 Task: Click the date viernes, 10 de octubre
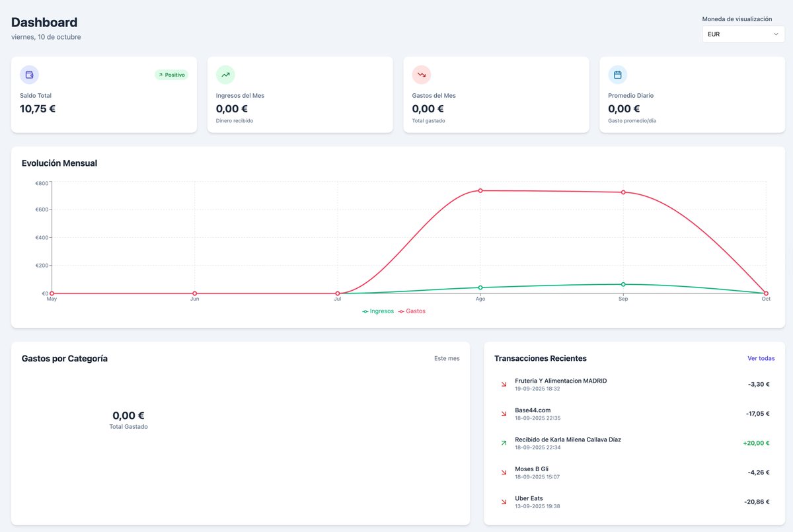(x=46, y=37)
